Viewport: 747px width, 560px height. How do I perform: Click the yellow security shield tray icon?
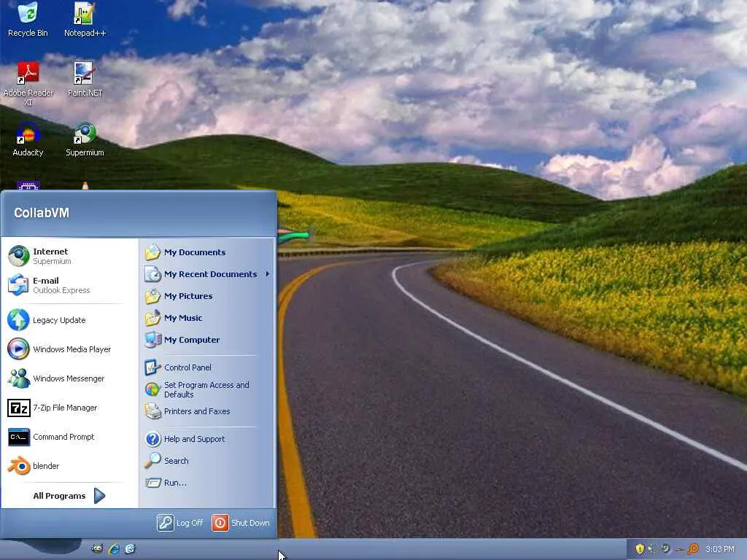coord(640,549)
